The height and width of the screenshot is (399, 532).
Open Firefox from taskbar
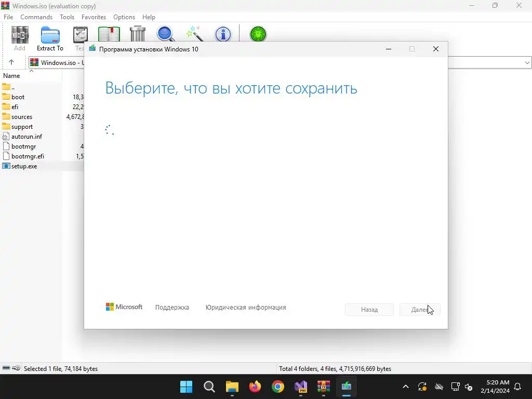[x=255, y=387]
